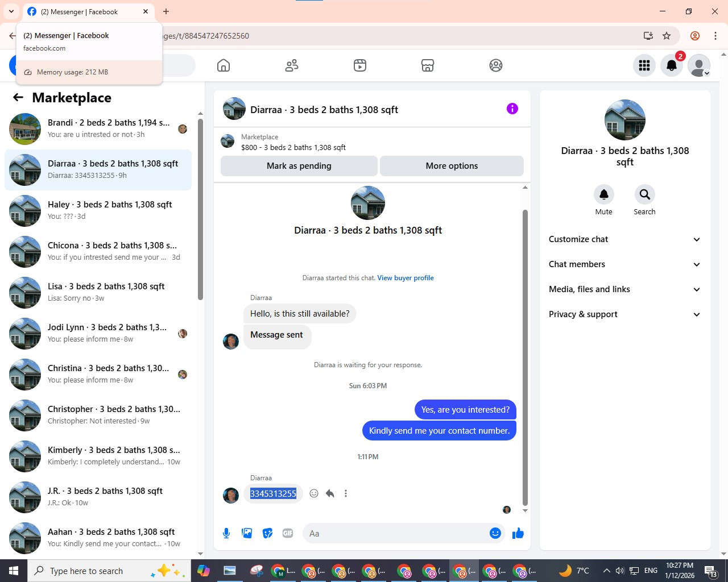Screen dimensions: 728x582
Task: Choose a GIF icon
Action: [x=288, y=533]
